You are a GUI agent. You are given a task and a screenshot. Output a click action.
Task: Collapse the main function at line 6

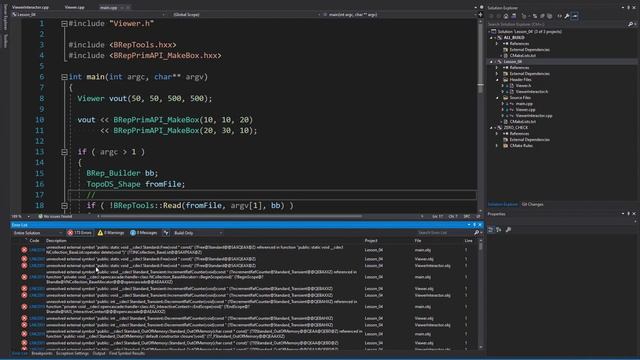64,77
